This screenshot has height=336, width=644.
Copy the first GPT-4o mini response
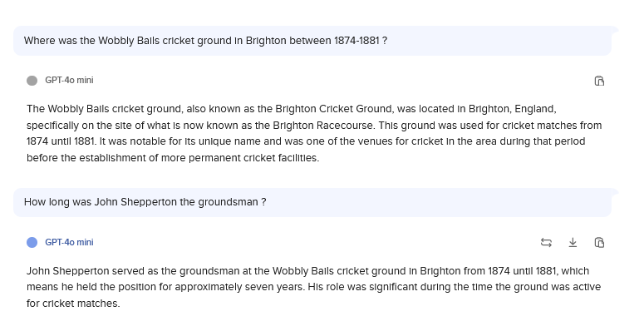[x=599, y=81]
